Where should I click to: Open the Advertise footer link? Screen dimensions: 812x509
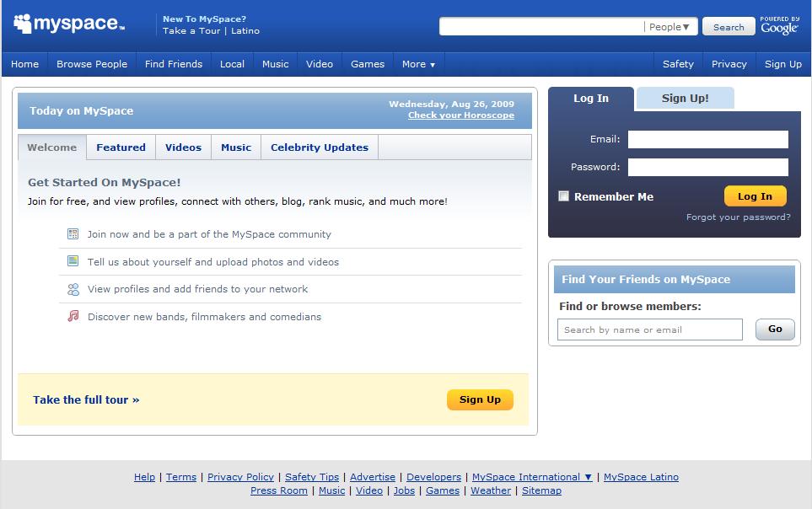373,477
